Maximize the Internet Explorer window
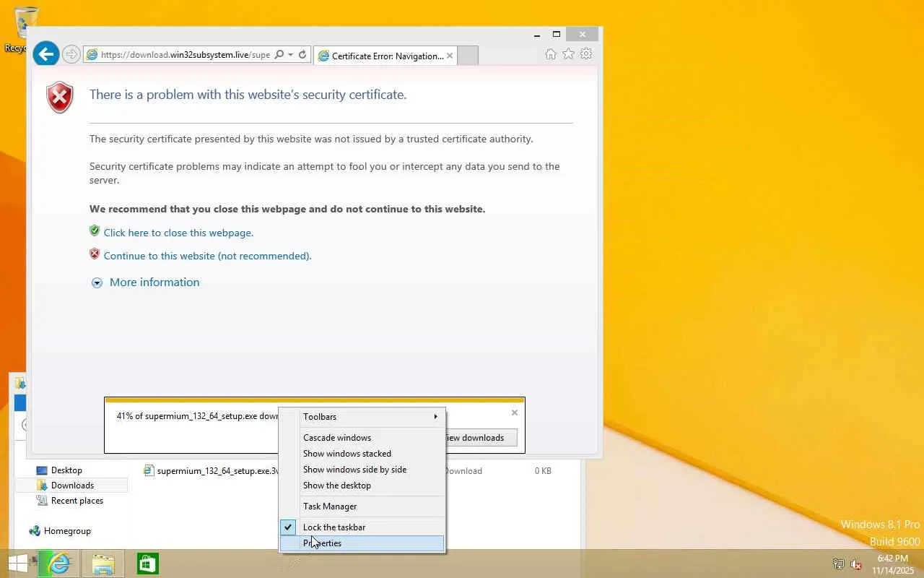 coord(557,34)
